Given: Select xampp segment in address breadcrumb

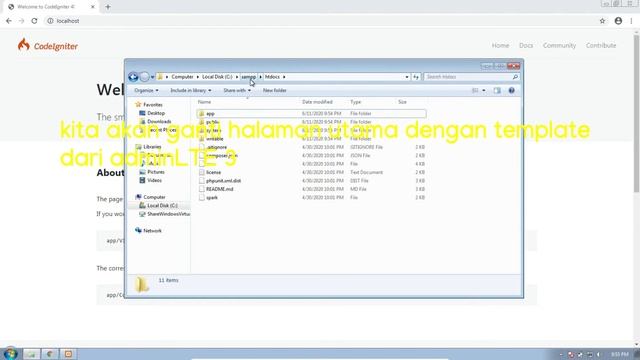Looking at the screenshot, I should pyautogui.click(x=248, y=77).
